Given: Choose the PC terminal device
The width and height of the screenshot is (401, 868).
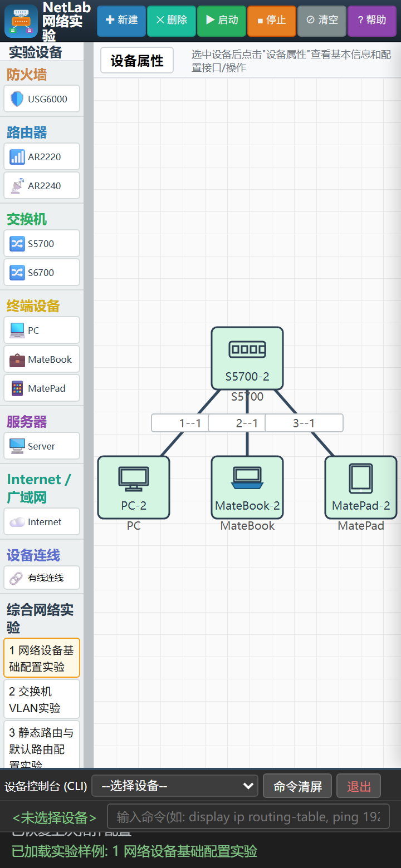Looking at the screenshot, I should pos(42,331).
